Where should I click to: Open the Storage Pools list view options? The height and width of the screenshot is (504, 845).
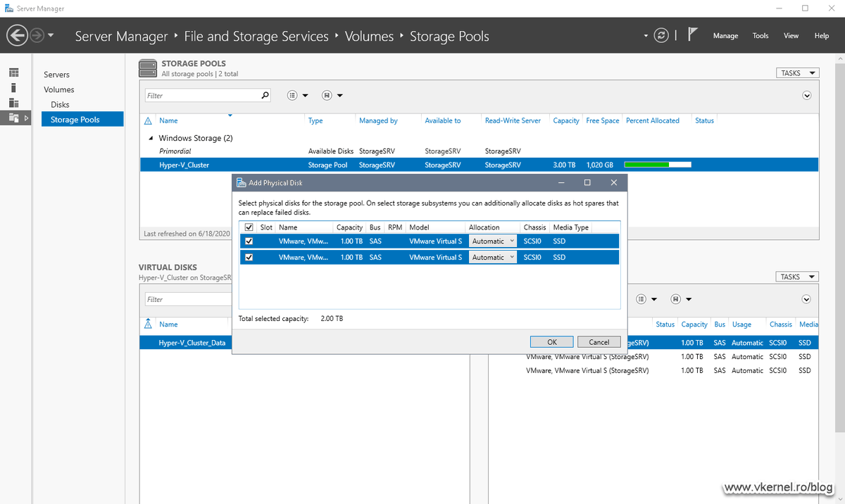(x=298, y=96)
